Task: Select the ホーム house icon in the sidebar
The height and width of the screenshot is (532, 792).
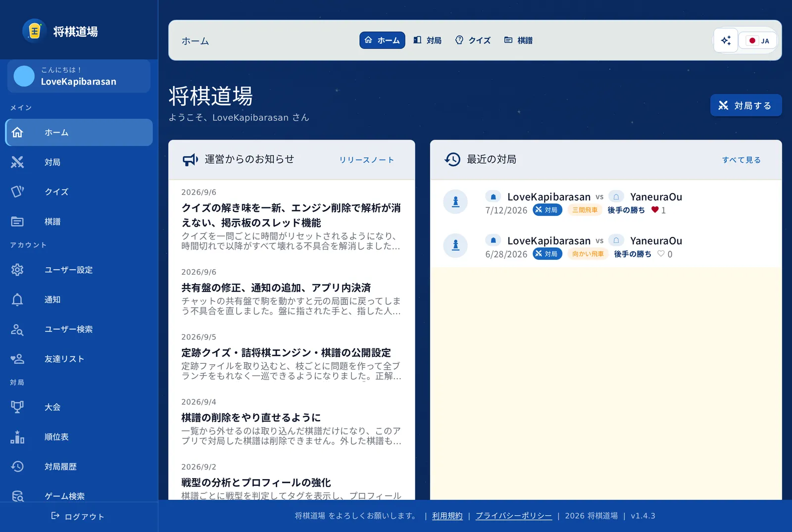Action: (17, 132)
